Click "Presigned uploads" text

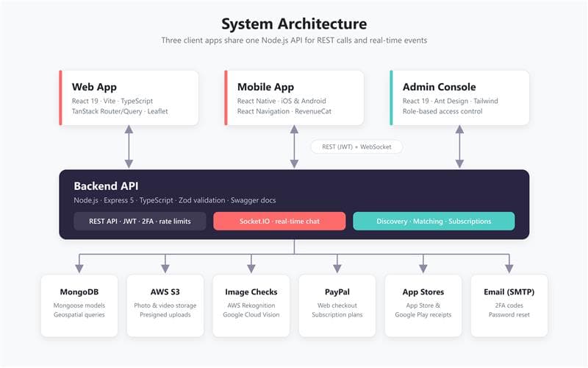[x=165, y=315]
